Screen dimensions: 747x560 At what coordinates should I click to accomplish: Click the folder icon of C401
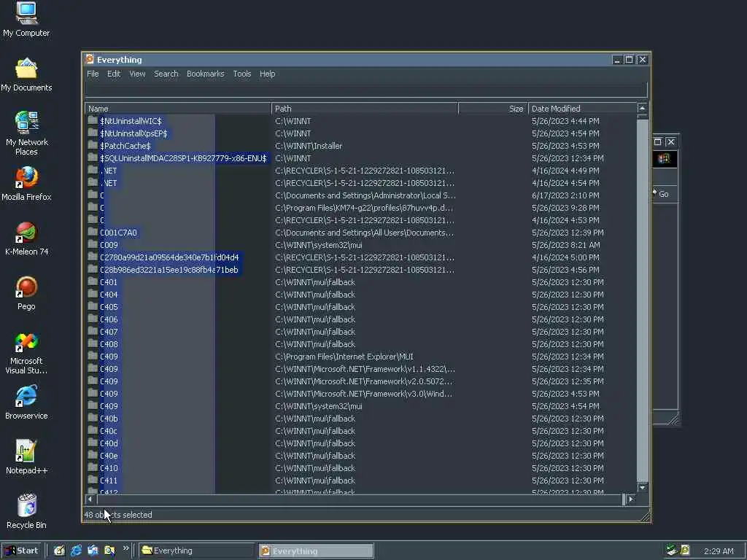click(x=93, y=281)
